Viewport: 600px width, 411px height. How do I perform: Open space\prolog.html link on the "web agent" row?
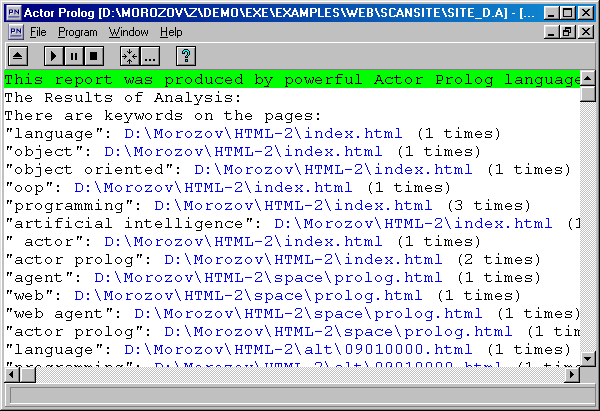click(308, 313)
